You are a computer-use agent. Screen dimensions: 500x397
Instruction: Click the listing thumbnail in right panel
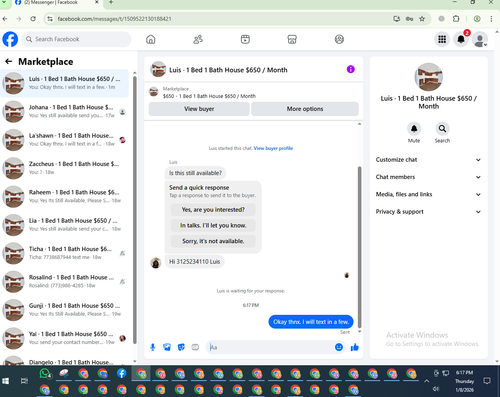click(x=429, y=77)
